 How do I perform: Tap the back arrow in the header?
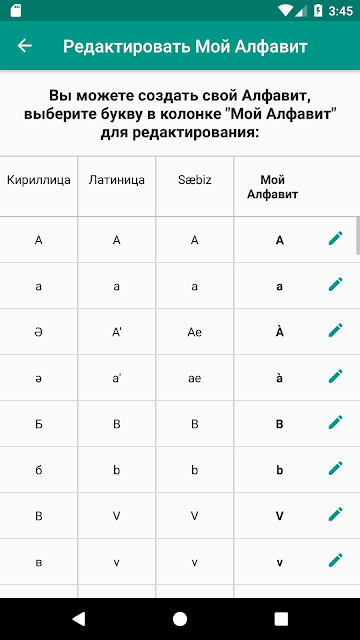[24, 46]
